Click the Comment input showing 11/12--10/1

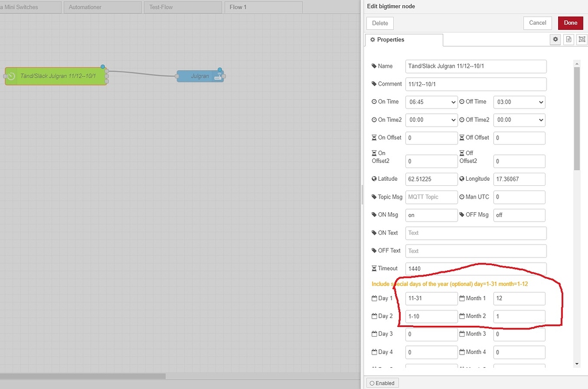[x=475, y=84]
